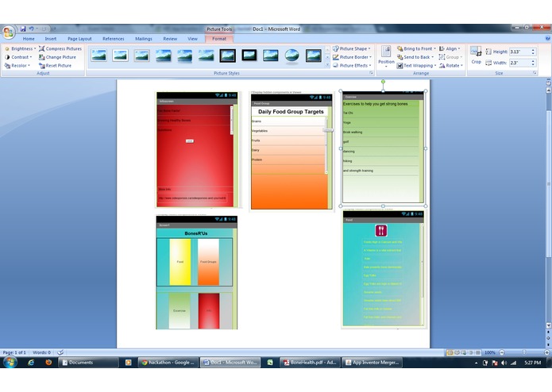Viewport: 552px width, 392px height.
Task: Click the Excel taskbar icon
Action: tap(270, 363)
